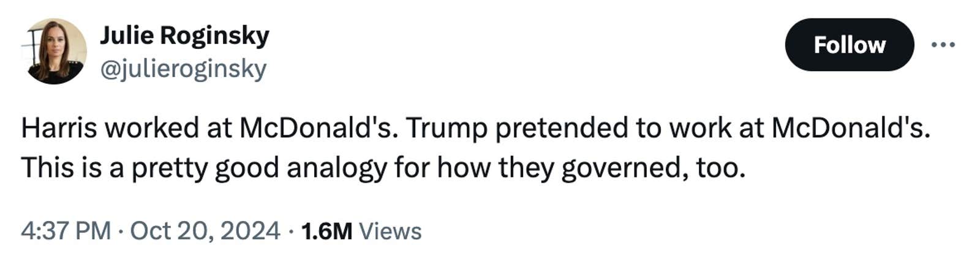Click the 4:37 PM timestamp
Viewport: 980px width, 265px height.
66,231
